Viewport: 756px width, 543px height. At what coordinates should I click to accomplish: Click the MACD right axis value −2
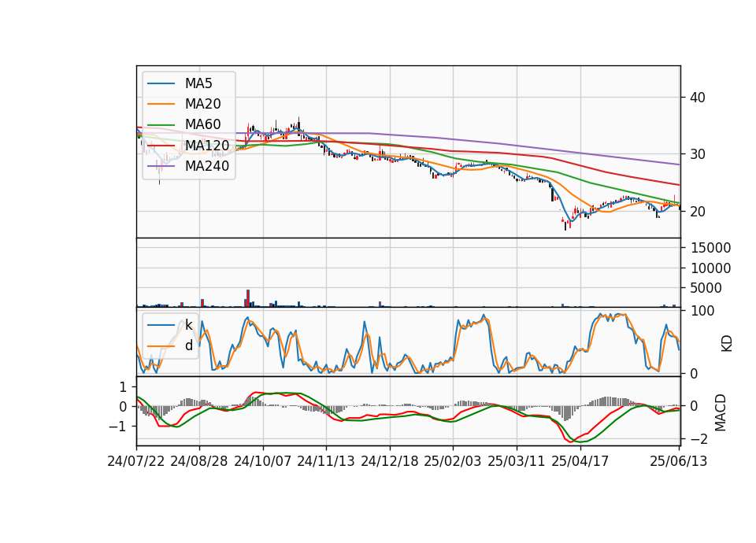pyautogui.click(x=699, y=439)
